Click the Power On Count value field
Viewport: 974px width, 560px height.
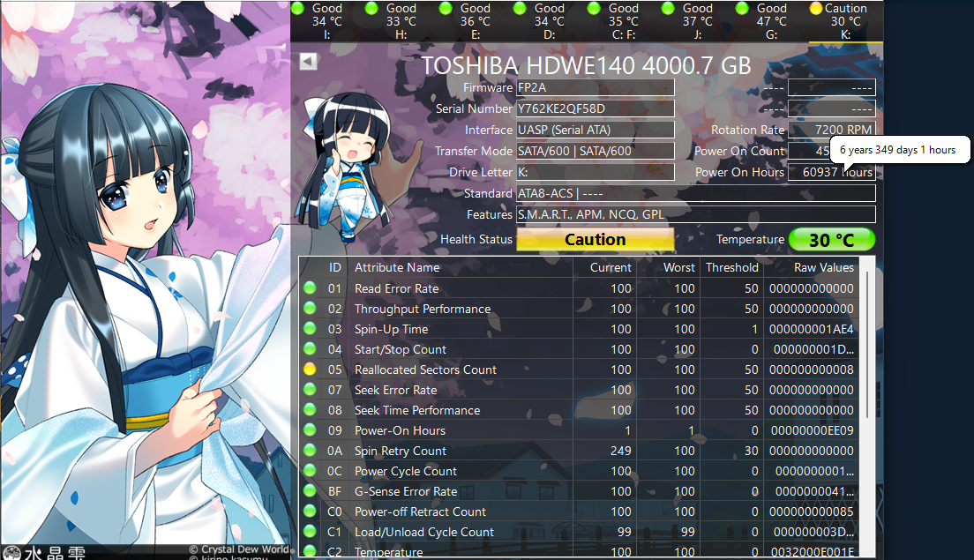tap(810, 151)
